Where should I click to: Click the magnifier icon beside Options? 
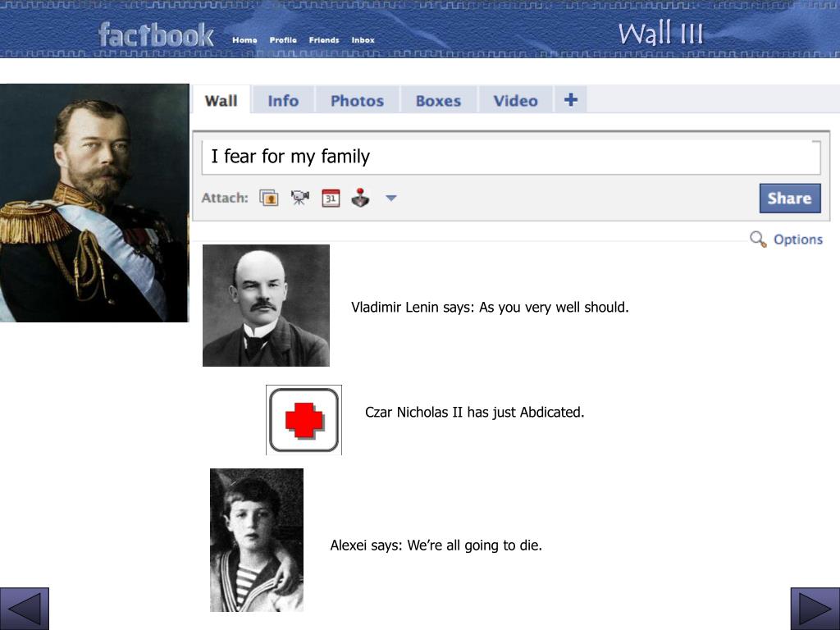pos(758,239)
